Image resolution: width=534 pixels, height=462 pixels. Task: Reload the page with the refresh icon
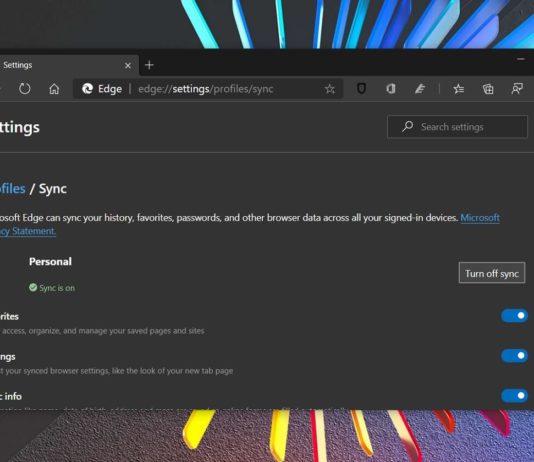point(25,89)
